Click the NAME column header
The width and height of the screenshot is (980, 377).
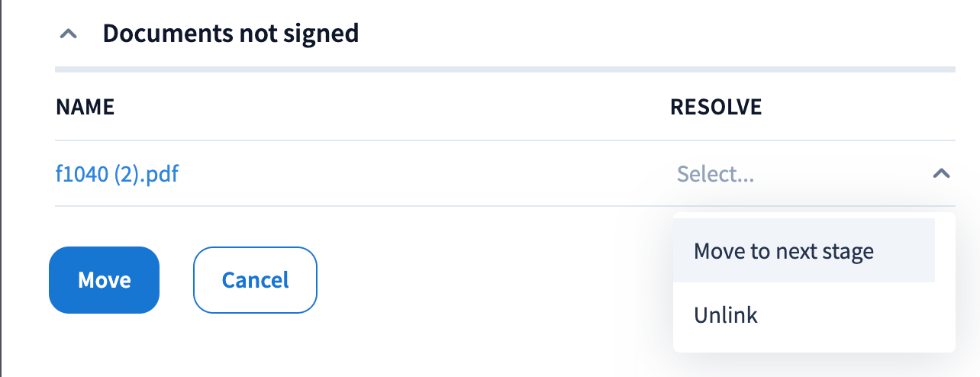85,108
